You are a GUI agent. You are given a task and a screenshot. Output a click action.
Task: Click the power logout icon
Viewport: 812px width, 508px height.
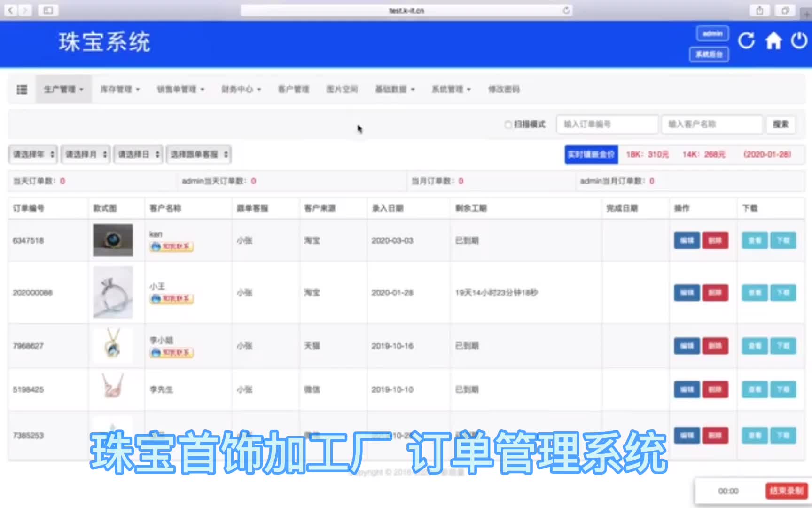pos(799,41)
